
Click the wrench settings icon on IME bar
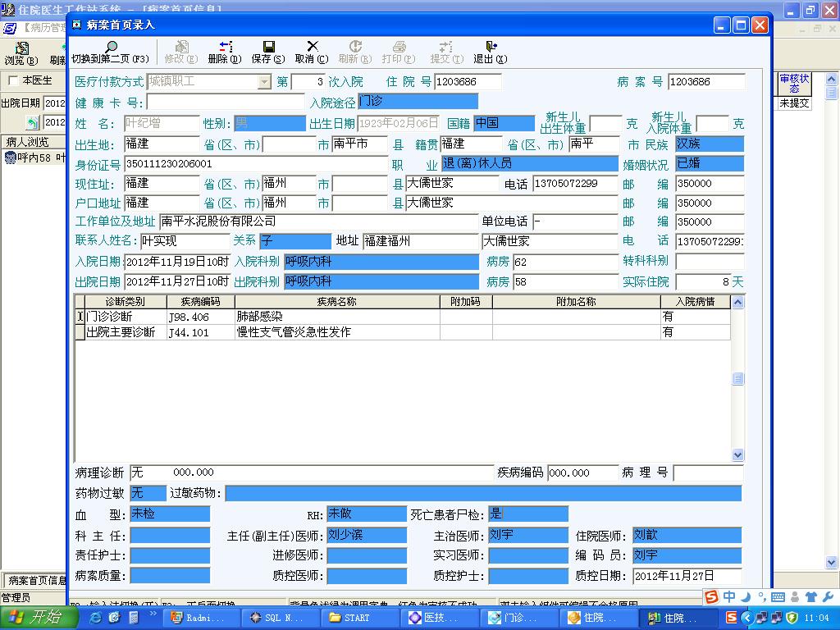(x=827, y=597)
